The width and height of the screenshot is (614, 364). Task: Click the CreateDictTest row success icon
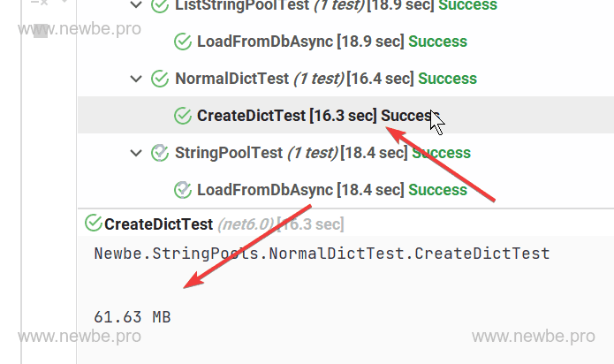pyautogui.click(x=183, y=116)
